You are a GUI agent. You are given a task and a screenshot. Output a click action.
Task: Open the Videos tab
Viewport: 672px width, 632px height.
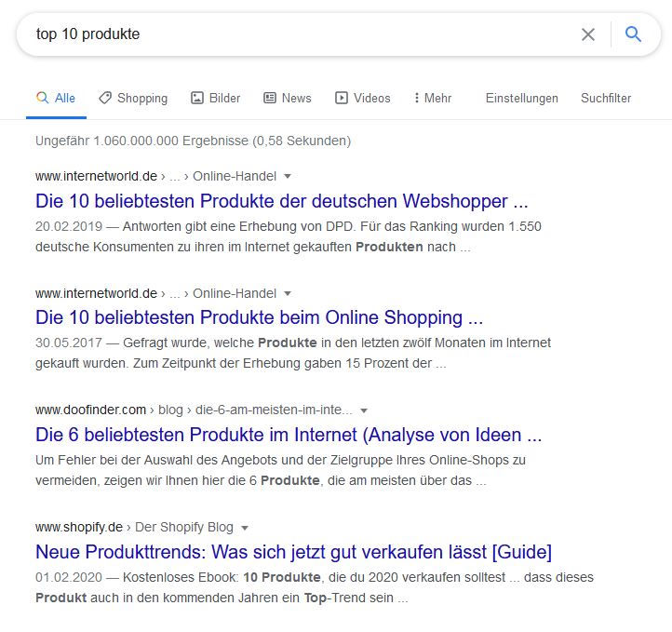tap(363, 98)
